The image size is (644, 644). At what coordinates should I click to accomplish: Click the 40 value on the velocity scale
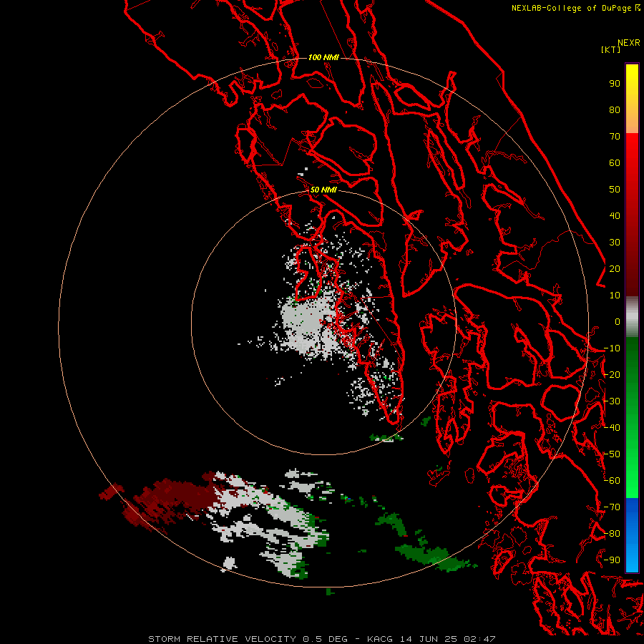[615, 216]
